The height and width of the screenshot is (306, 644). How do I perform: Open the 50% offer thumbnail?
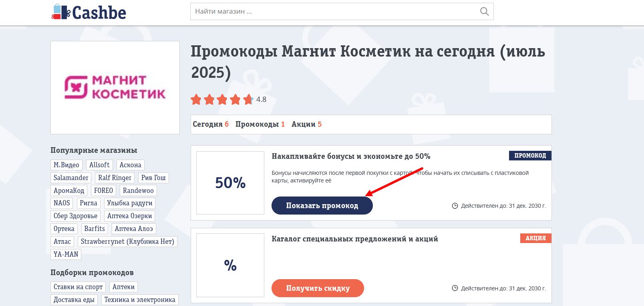pyautogui.click(x=230, y=183)
